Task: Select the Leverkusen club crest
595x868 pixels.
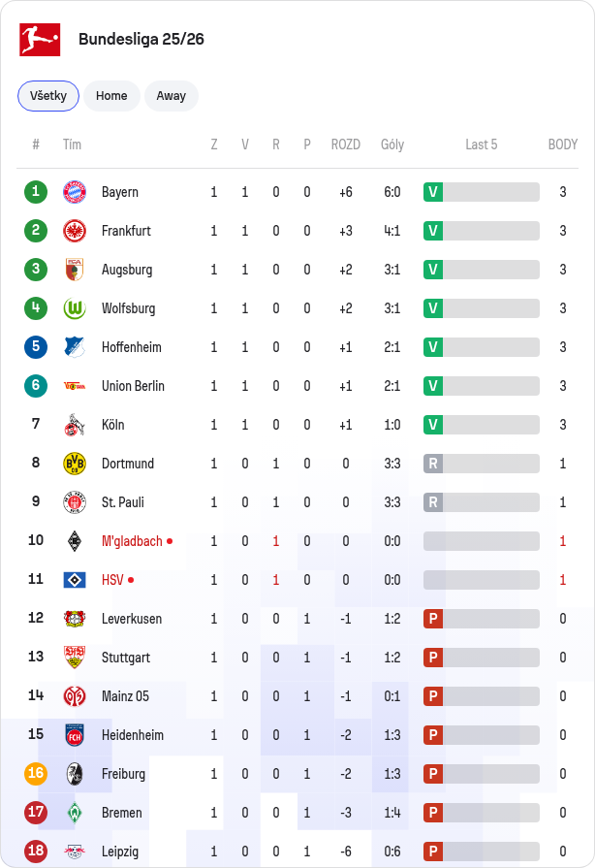Action: pyautogui.click(x=75, y=619)
